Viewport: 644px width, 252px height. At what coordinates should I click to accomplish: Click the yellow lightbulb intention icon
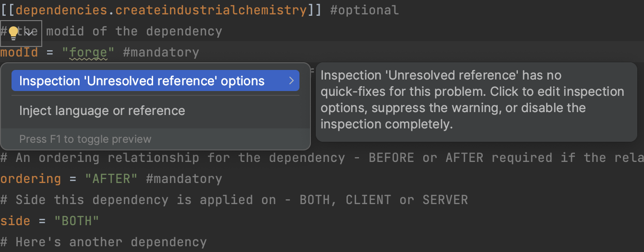(x=13, y=33)
